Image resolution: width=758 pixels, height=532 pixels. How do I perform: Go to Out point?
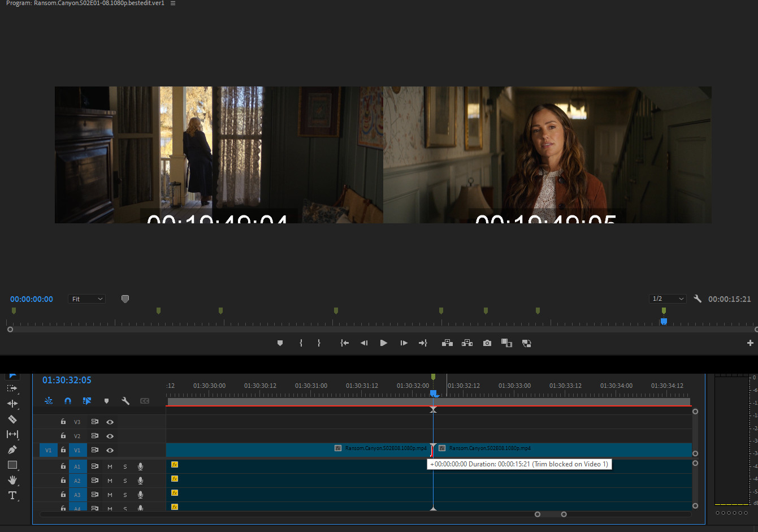(423, 343)
